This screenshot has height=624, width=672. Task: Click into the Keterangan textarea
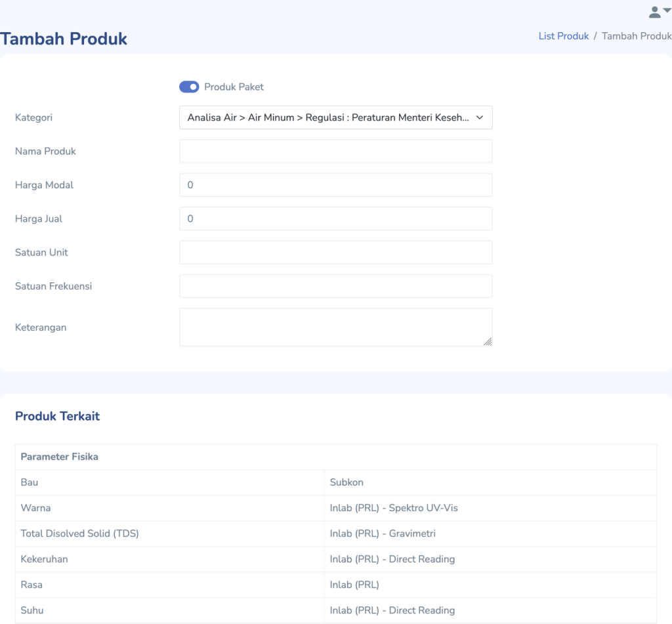pyautogui.click(x=335, y=327)
